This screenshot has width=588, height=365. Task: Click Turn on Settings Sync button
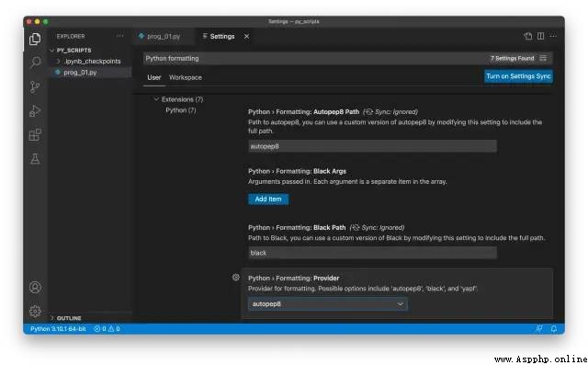pos(518,76)
